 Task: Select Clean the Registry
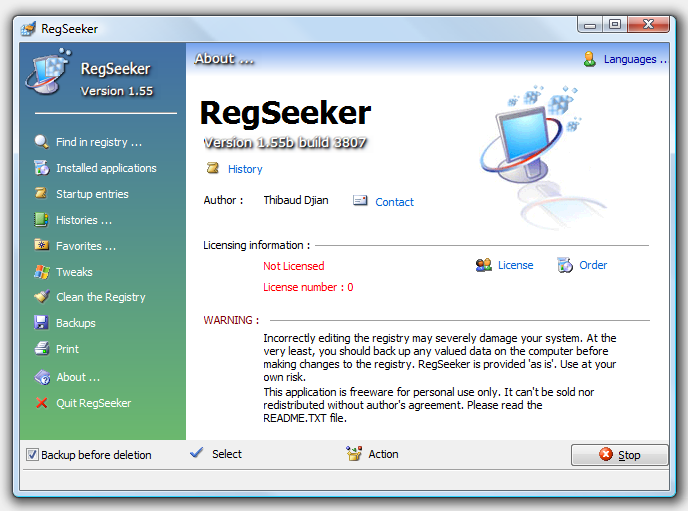pyautogui.click(x=101, y=297)
